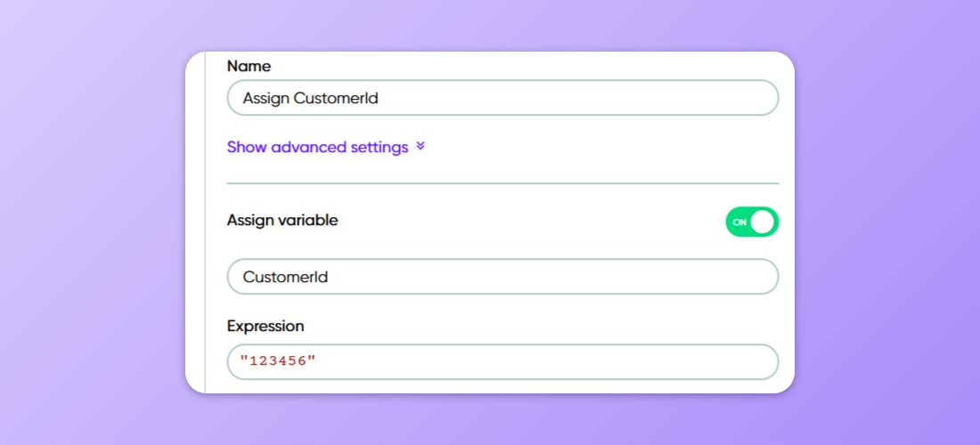This screenshot has height=445, width=980.
Task: Click the Name label above the first field
Action: coord(249,66)
